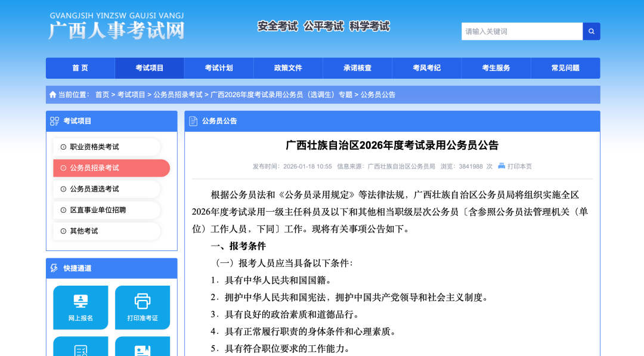The width and height of the screenshot is (644, 356).
Task: Click 公务员招录考试 breadcrumb link
Action: click(x=178, y=95)
